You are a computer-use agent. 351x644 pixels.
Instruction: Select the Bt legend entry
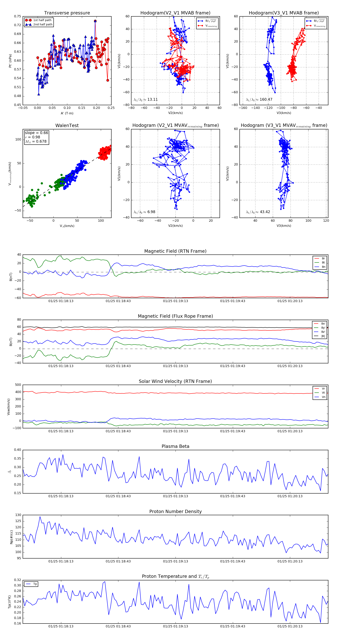[320, 263]
